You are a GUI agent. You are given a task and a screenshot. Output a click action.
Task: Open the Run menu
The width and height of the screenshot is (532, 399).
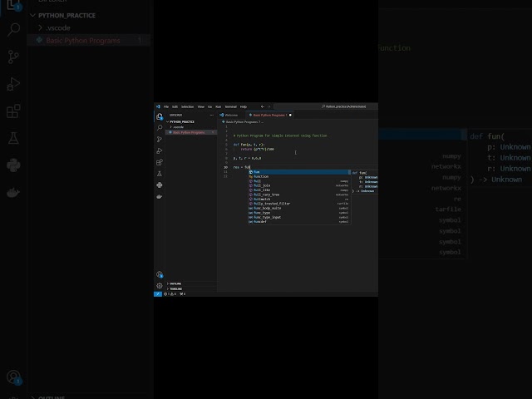[218, 106]
